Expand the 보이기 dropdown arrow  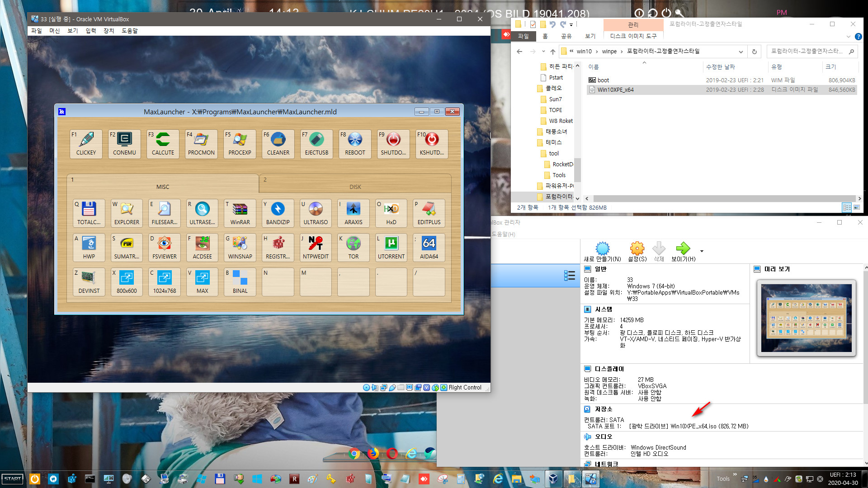702,251
